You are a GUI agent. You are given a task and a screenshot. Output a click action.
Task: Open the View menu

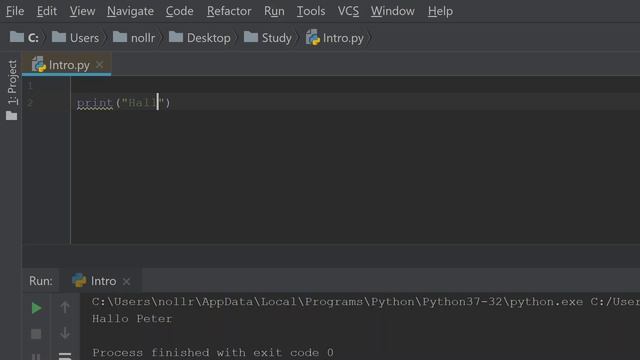click(x=82, y=11)
